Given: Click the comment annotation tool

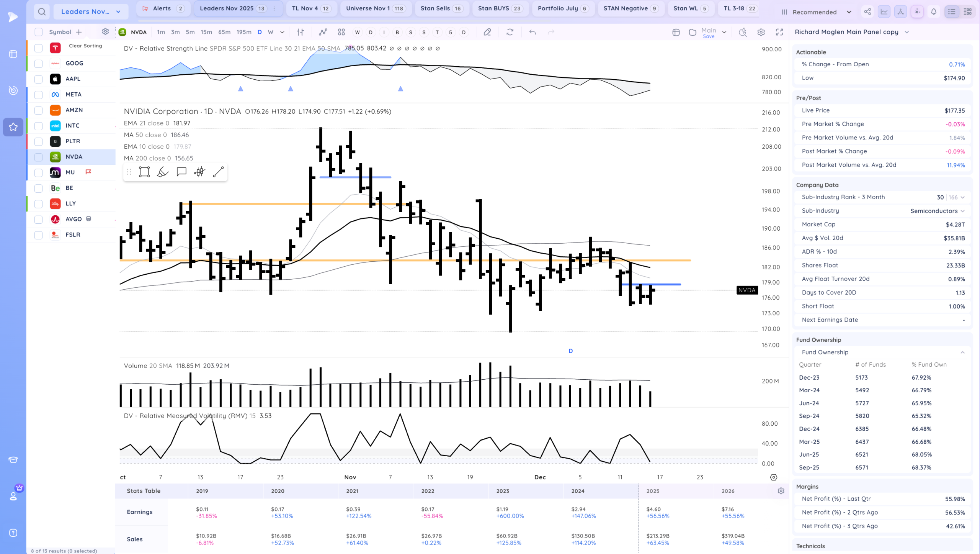Looking at the screenshot, I should 181,172.
